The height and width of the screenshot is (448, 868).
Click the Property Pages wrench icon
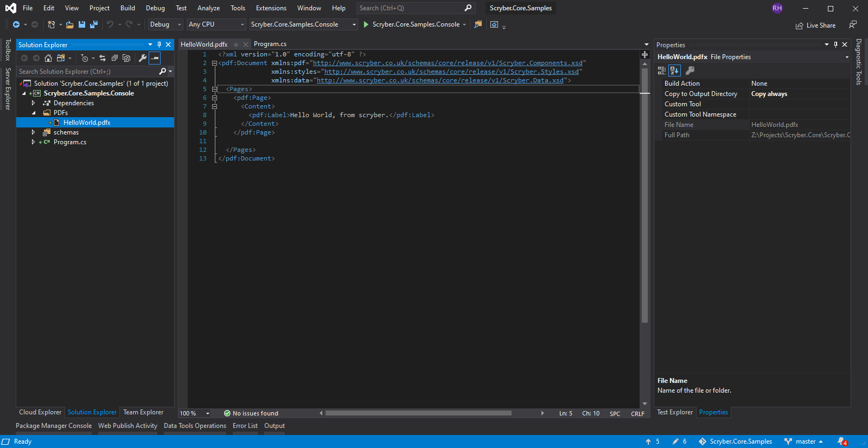690,71
